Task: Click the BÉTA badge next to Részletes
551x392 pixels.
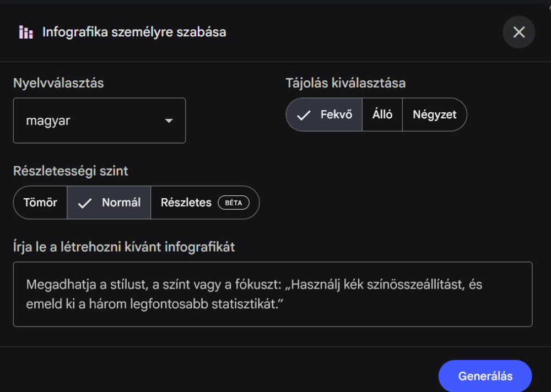Action: 234,203
